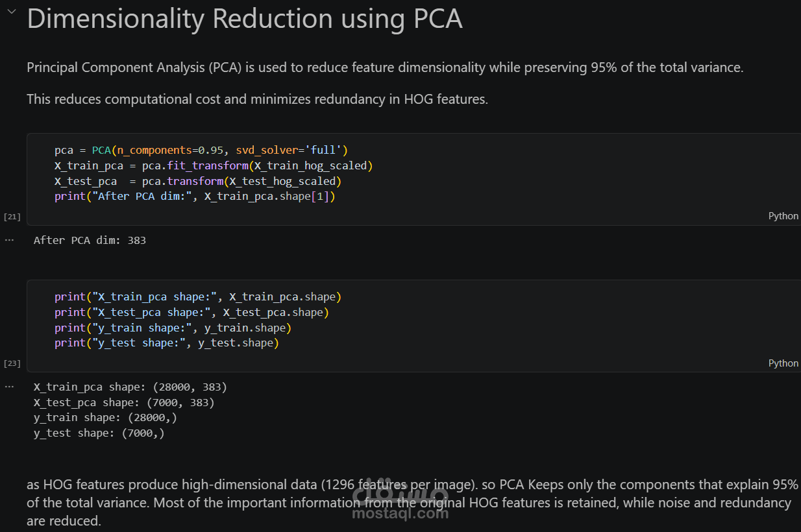Change Python language mode of PCA fit cell
The width and height of the screenshot is (801, 532).
click(783, 216)
